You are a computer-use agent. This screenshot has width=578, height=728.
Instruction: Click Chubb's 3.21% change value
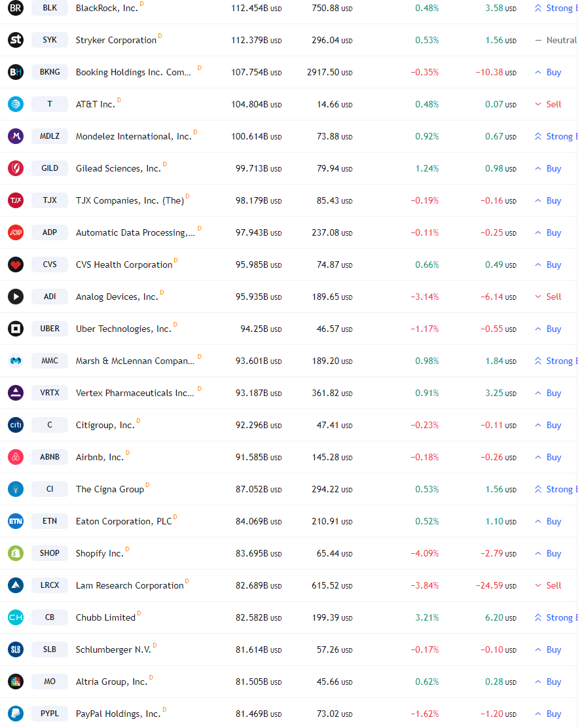click(427, 617)
